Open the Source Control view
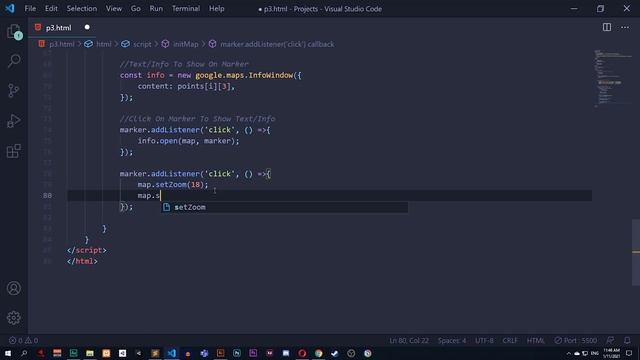 point(14,91)
